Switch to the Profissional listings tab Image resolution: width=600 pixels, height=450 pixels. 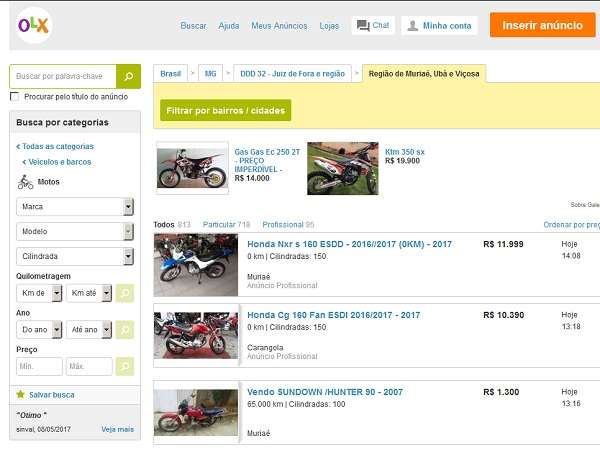point(283,225)
